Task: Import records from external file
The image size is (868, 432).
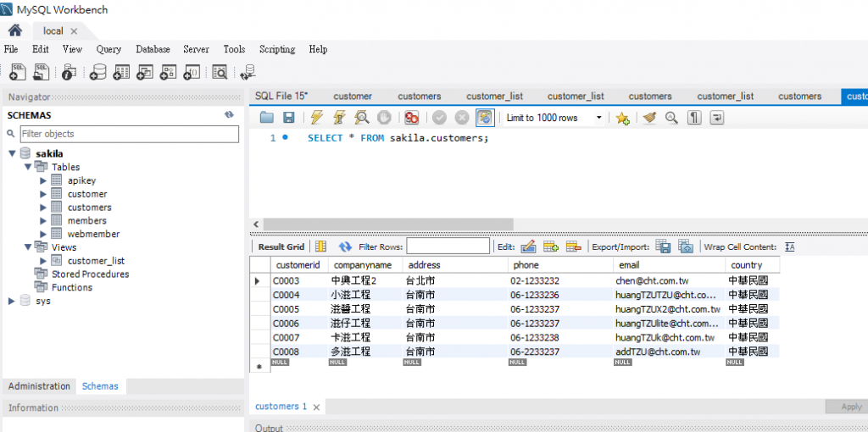Action: [686, 246]
